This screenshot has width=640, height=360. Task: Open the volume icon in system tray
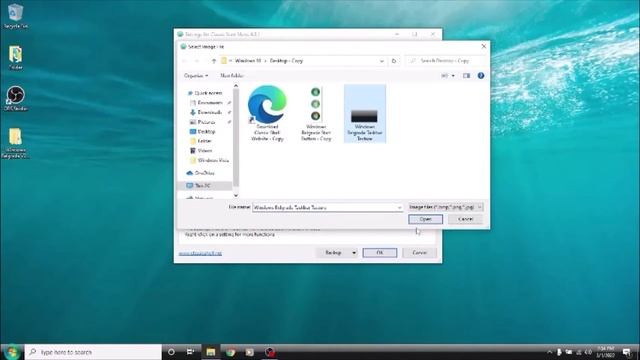[588, 352]
